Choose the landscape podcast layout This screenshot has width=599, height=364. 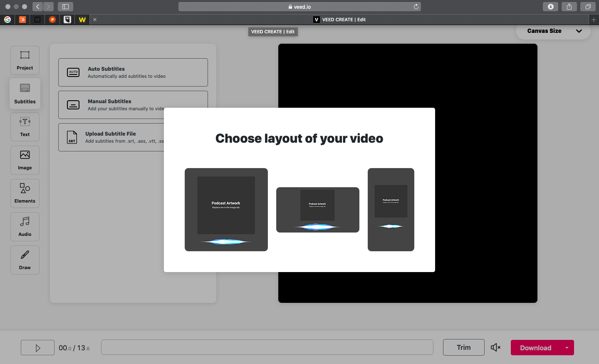(318, 210)
